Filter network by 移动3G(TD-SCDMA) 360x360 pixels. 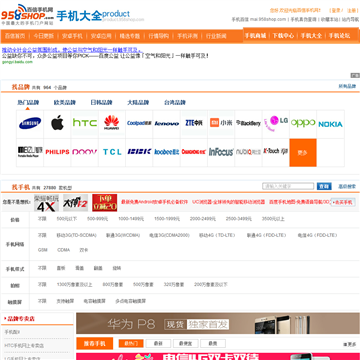pyautogui.click(x=76, y=235)
